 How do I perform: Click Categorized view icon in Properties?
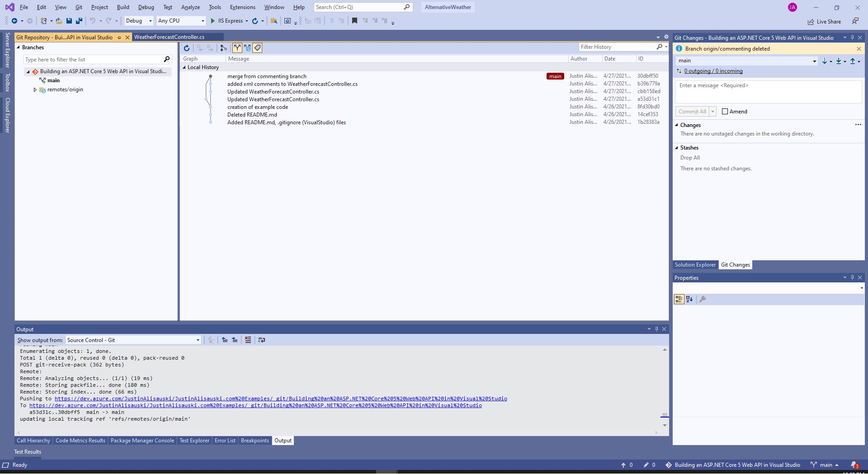[679, 299]
